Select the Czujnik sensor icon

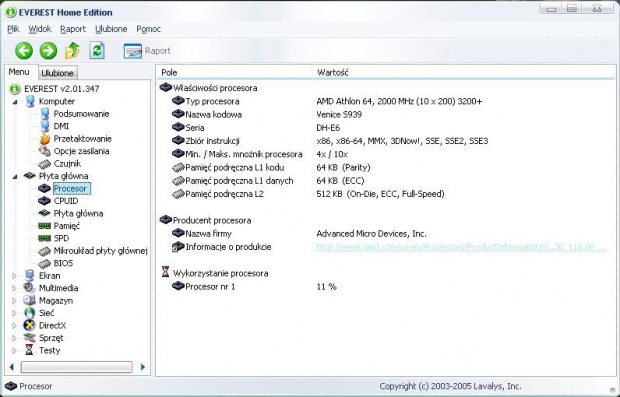(x=45, y=164)
